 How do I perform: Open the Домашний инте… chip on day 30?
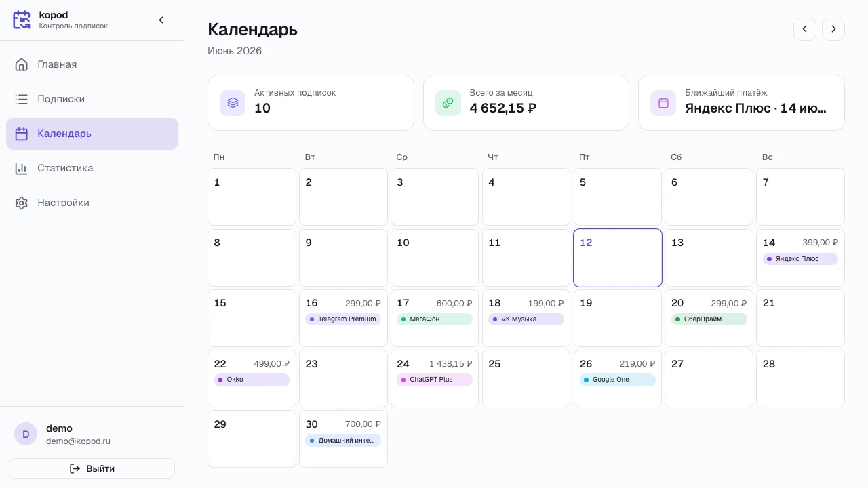343,441
